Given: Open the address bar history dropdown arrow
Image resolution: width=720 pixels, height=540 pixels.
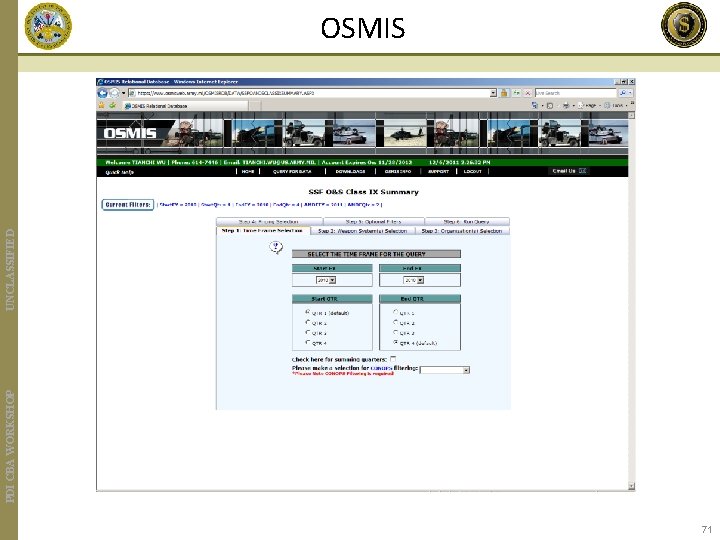Looking at the screenshot, I should [x=493, y=93].
